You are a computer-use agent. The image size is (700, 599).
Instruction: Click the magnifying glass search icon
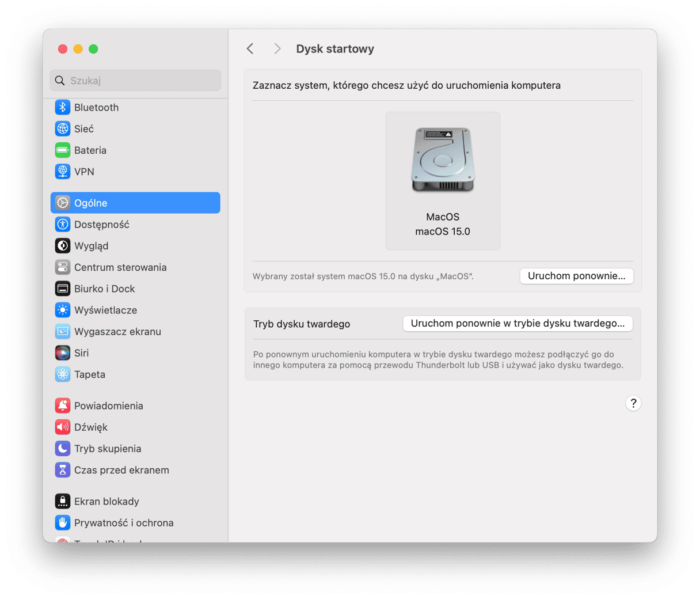click(60, 81)
